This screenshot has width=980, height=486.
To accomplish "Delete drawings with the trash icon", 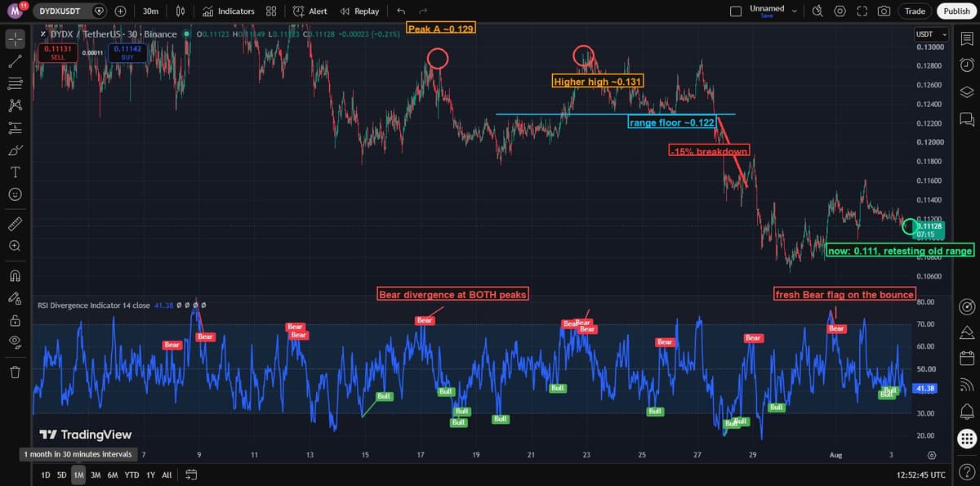I will click(15, 372).
